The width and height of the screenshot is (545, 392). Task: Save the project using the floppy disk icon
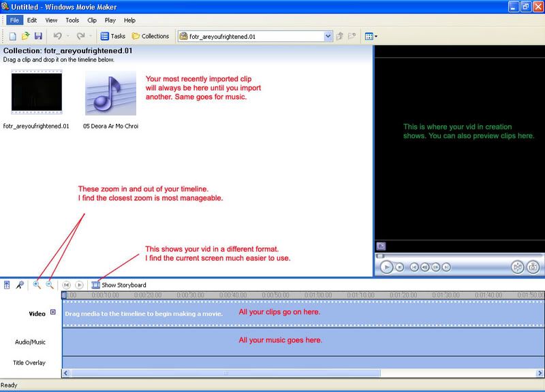click(x=38, y=36)
